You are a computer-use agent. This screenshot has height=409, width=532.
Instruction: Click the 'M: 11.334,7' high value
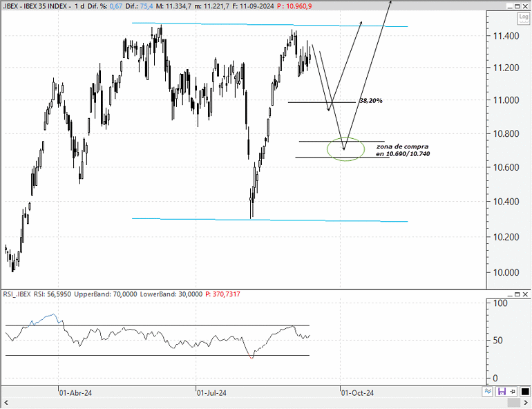click(x=173, y=6)
